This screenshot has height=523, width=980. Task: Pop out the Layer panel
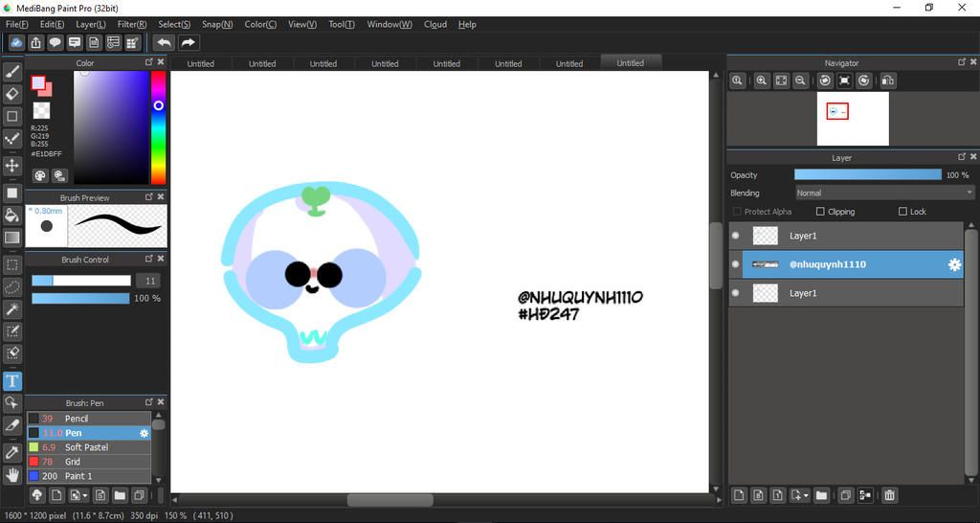click(x=962, y=157)
